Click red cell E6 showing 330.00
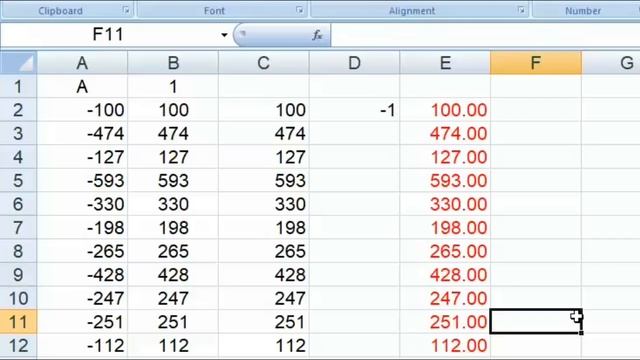The image size is (640, 360). coord(445,204)
